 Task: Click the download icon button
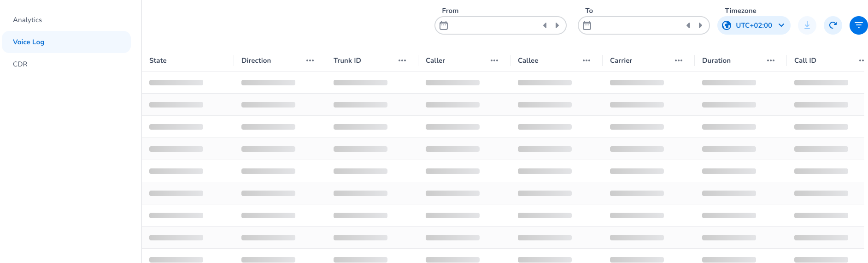tap(807, 25)
